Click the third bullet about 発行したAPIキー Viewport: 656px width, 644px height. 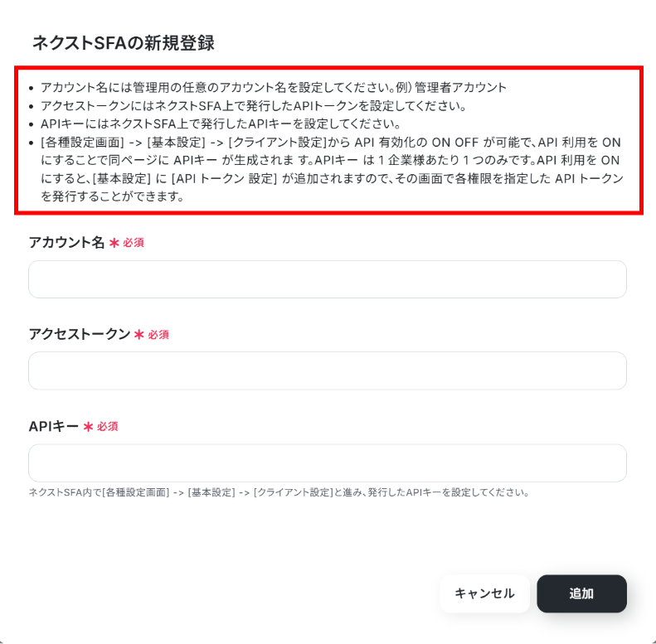(x=221, y=123)
